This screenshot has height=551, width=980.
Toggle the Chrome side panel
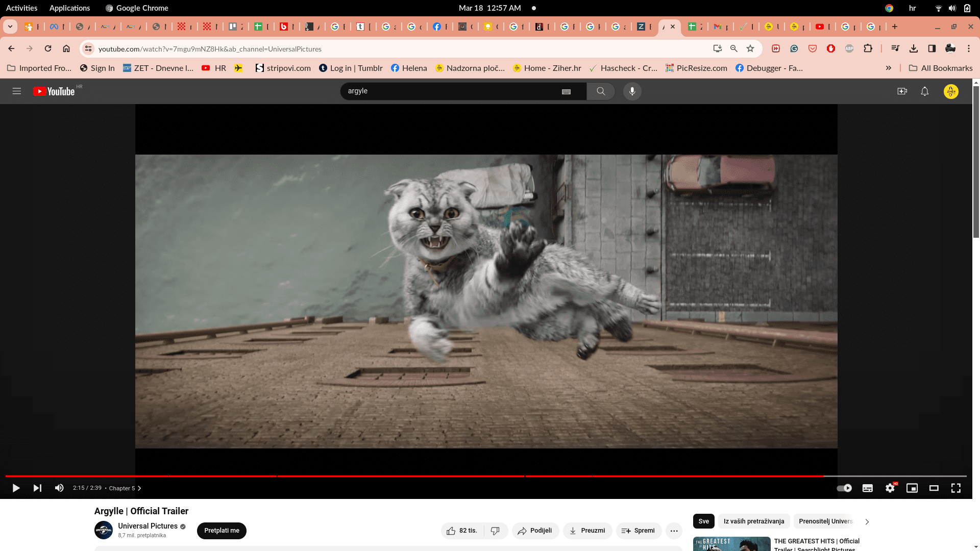(x=932, y=48)
